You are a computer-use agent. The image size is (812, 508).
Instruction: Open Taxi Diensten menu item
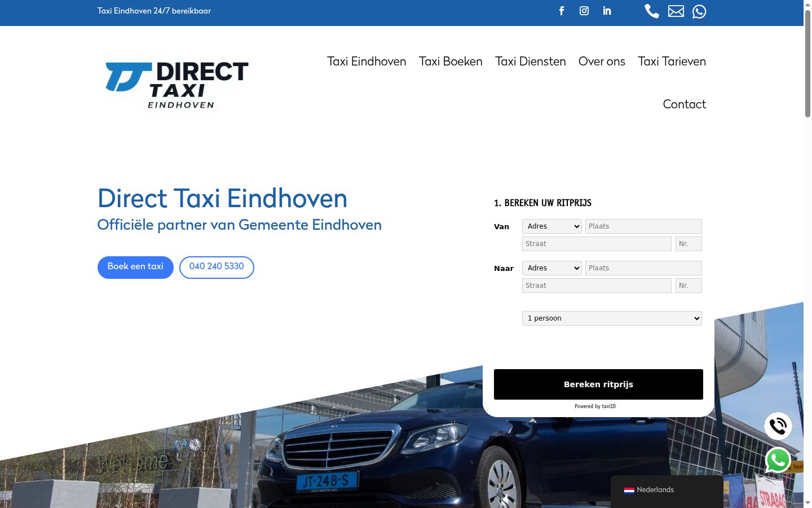coord(531,62)
